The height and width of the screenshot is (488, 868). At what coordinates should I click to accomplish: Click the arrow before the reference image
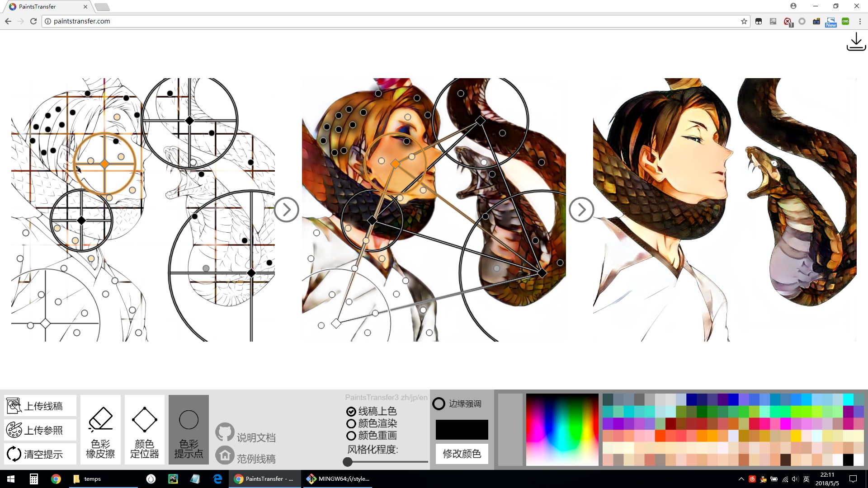click(581, 210)
